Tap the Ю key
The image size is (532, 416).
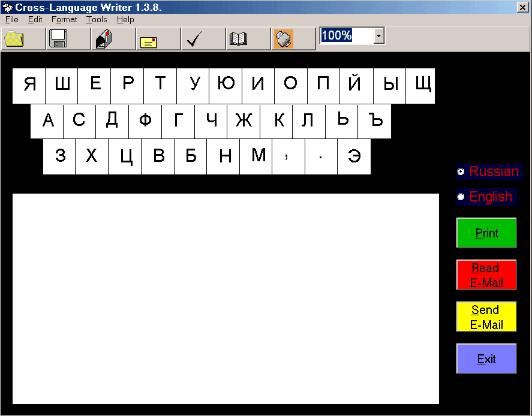[x=226, y=86]
